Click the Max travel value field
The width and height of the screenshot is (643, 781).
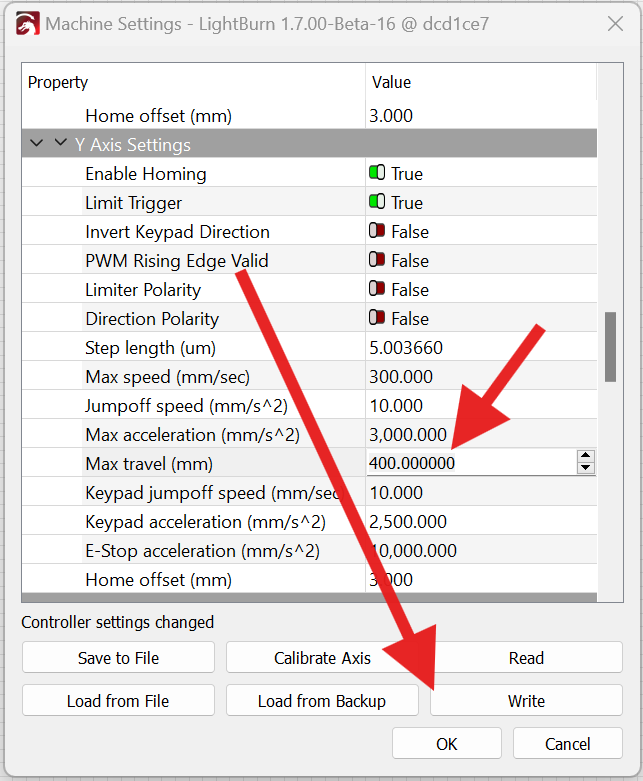point(472,463)
